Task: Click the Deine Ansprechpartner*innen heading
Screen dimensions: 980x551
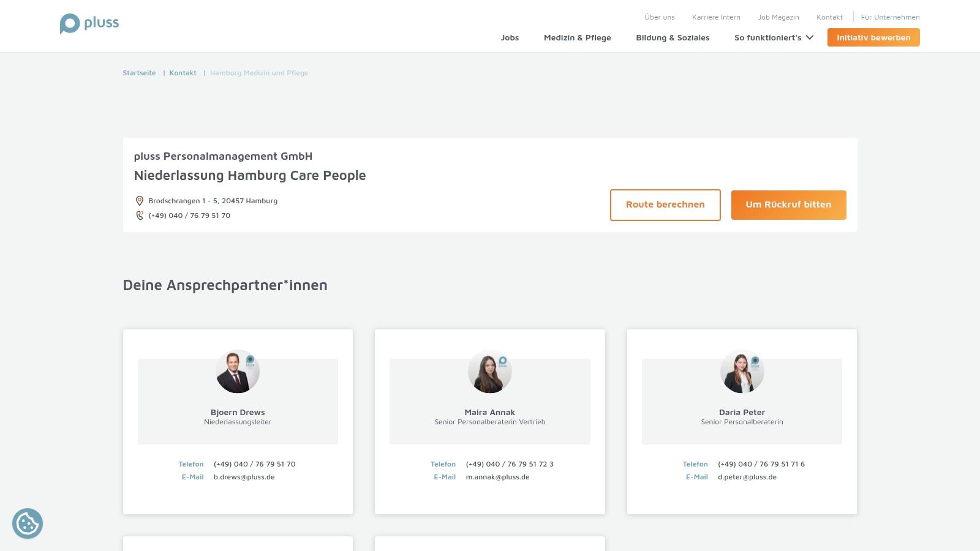Action: coord(225,285)
